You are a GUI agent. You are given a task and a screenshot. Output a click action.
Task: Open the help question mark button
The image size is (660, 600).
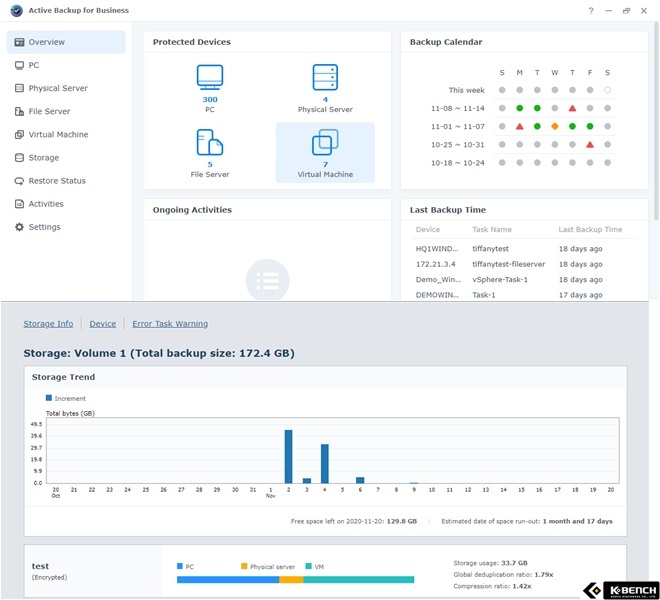tap(591, 11)
